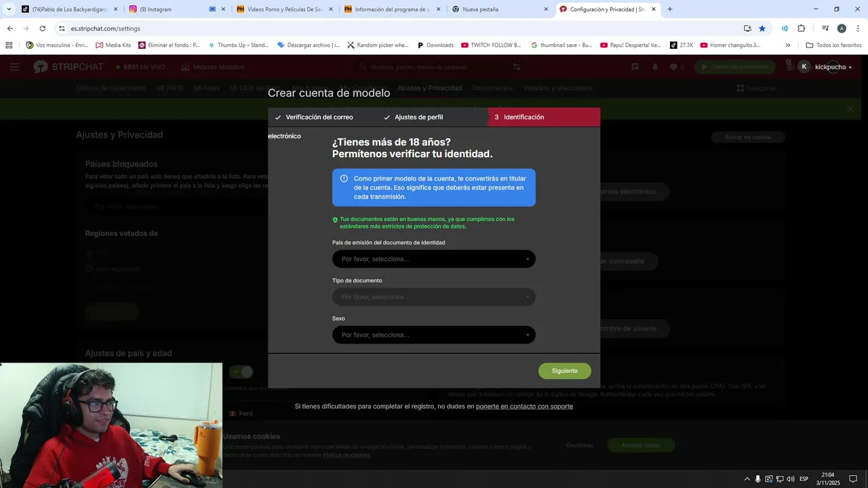Open Política de cookies link
Image resolution: width=868 pixels, height=488 pixels.
347,455
